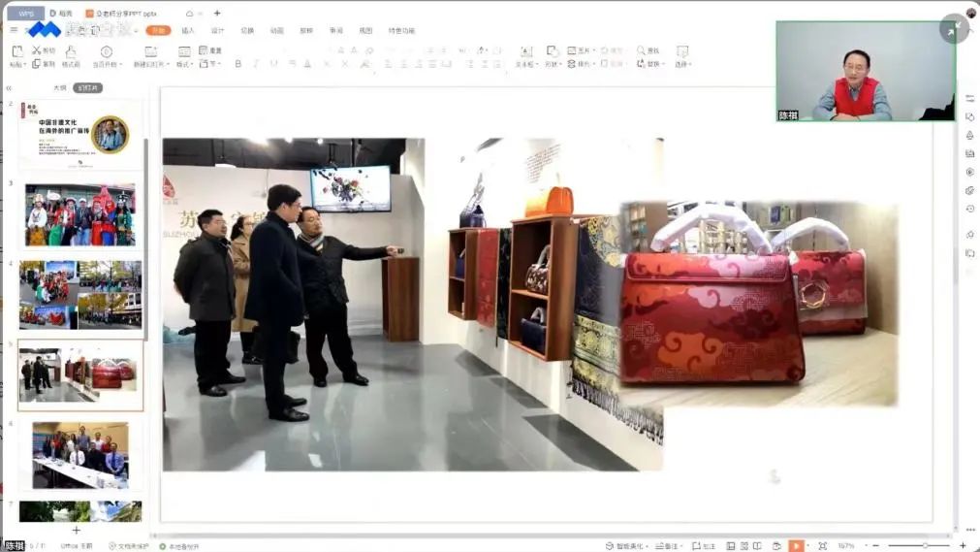980x552 pixels.
Task: Switch to the pptx document tab
Action: click(x=122, y=14)
